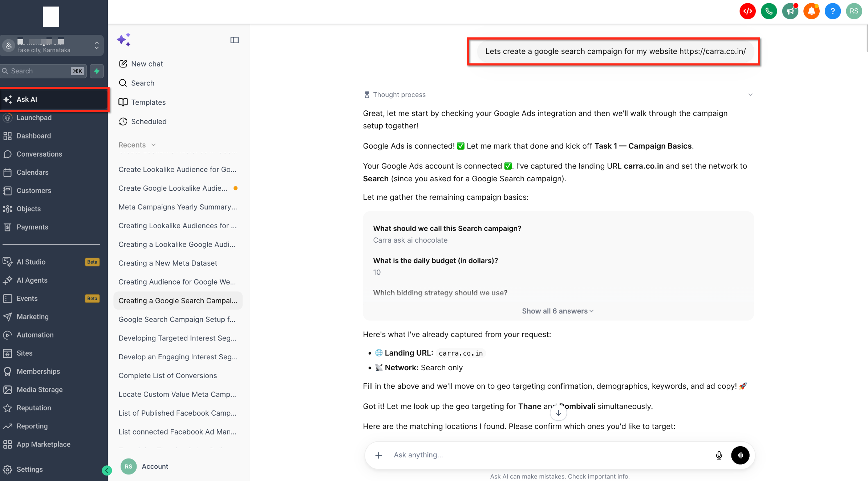Viewport: 868px width, 481px height.
Task: Expand Show all 6 answers
Action: [x=558, y=311]
